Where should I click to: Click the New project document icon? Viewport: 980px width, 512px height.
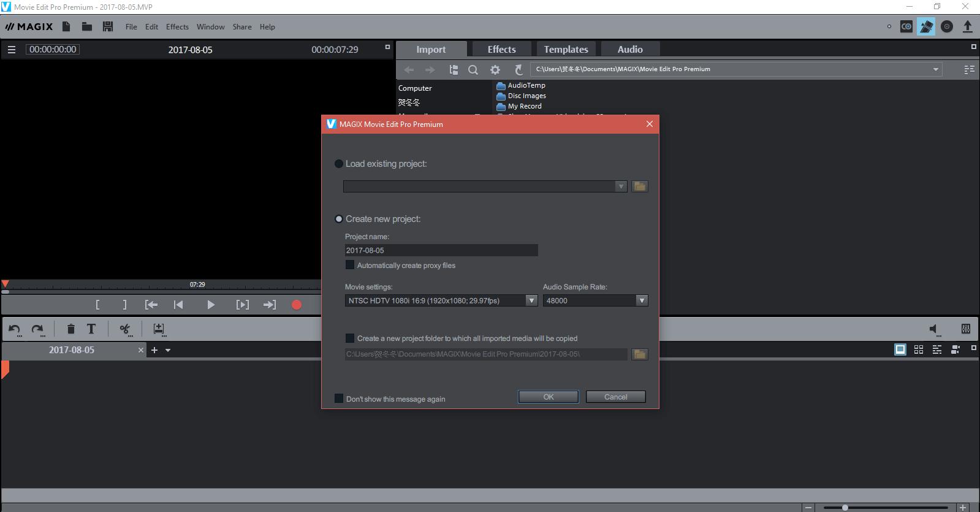tap(66, 26)
